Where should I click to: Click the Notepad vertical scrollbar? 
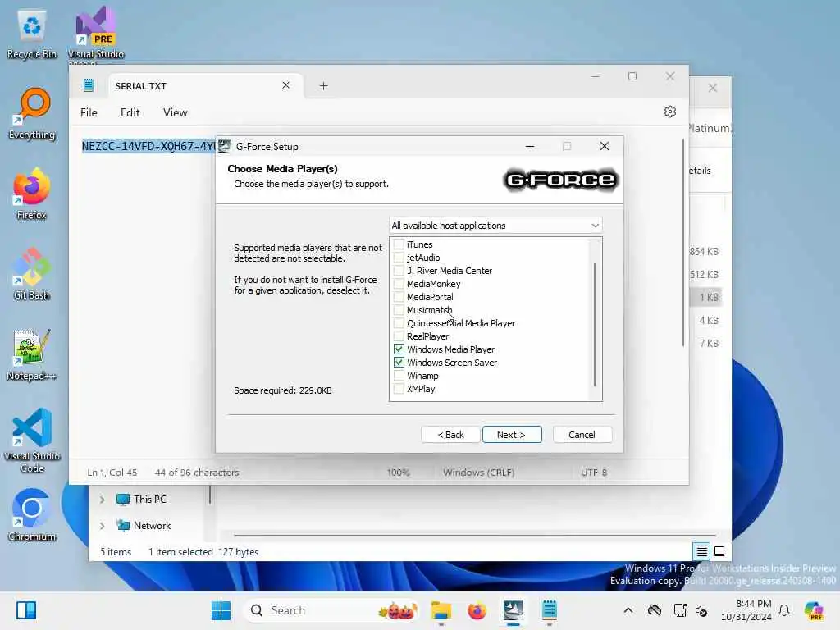[x=683, y=242]
